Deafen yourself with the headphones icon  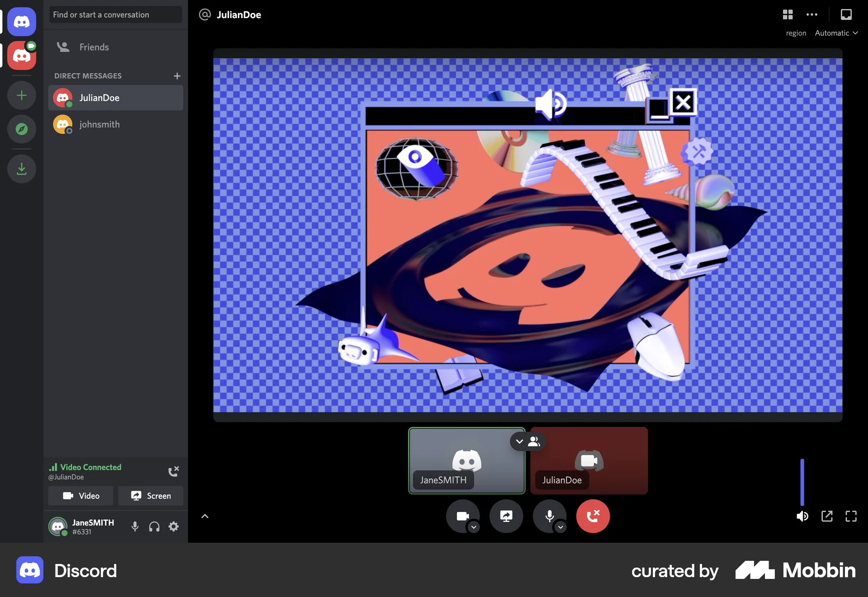[x=154, y=526]
